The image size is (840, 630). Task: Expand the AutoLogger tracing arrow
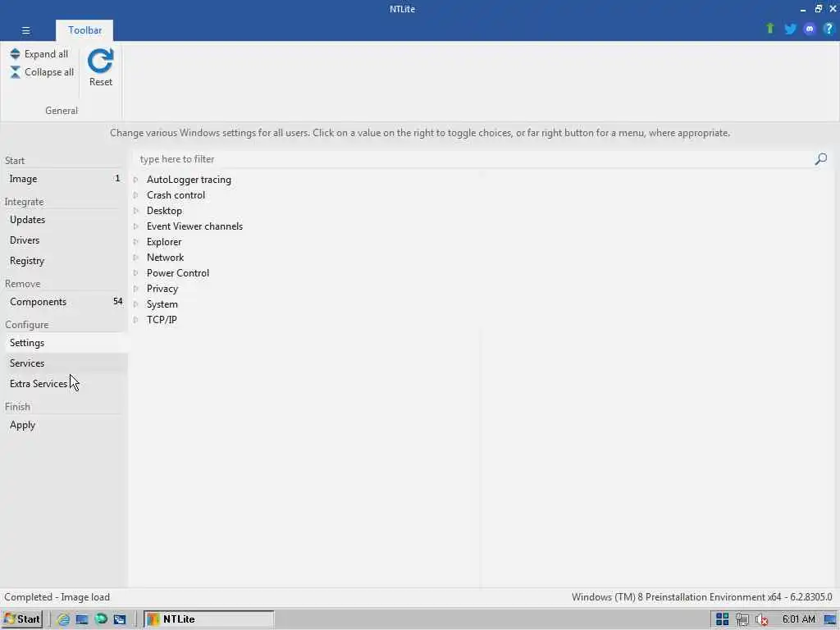pyautogui.click(x=136, y=180)
